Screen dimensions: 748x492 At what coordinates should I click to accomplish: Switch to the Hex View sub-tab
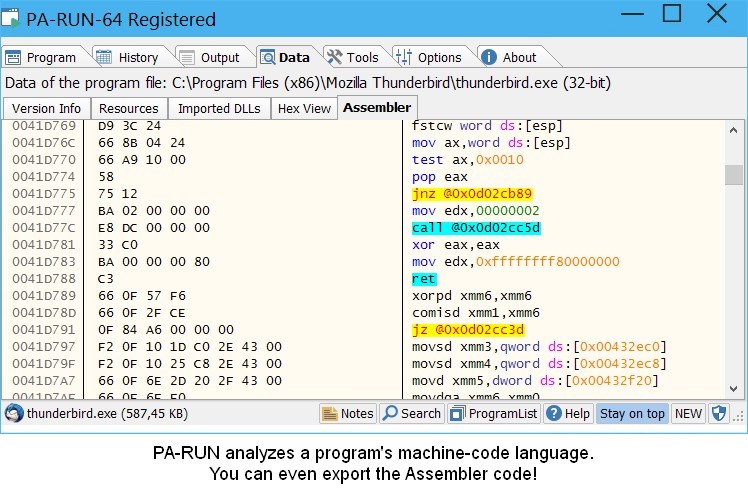(x=304, y=108)
